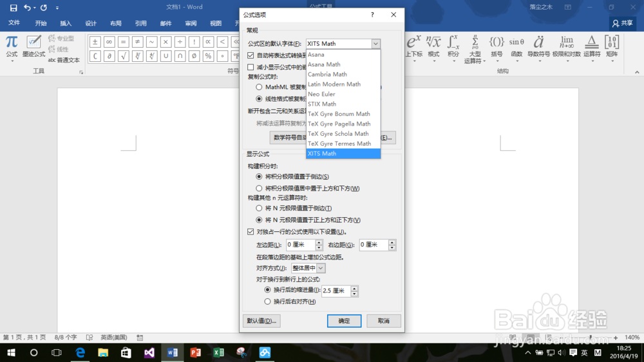This screenshot has width=644, height=362.
Task: Open the 文件 menu tab
Action: point(14,23)
